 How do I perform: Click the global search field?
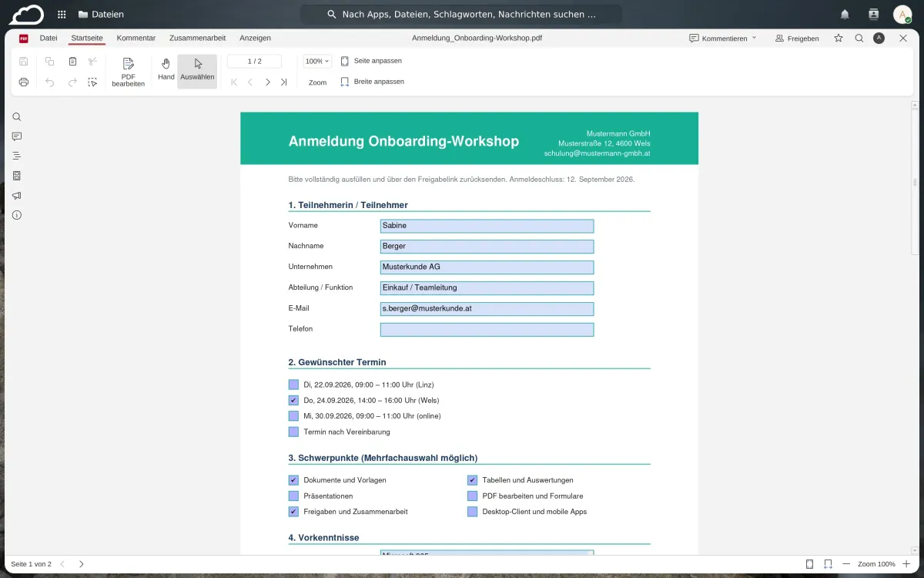point(461,14)
